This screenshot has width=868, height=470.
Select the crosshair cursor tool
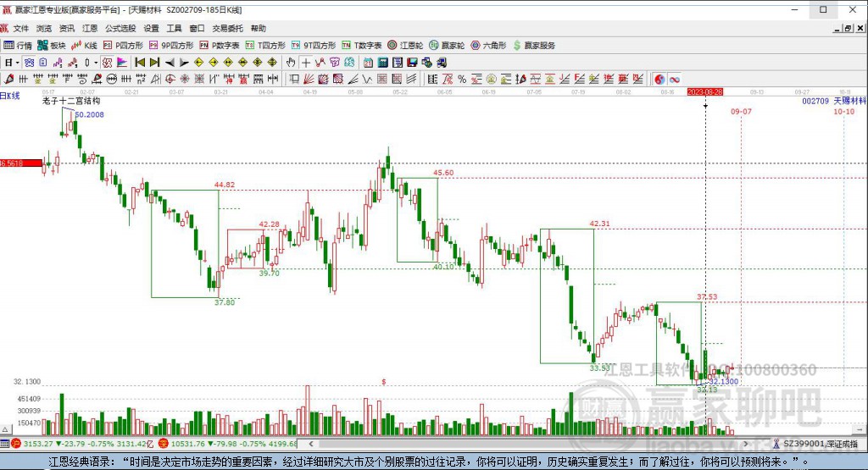(305, 63)
